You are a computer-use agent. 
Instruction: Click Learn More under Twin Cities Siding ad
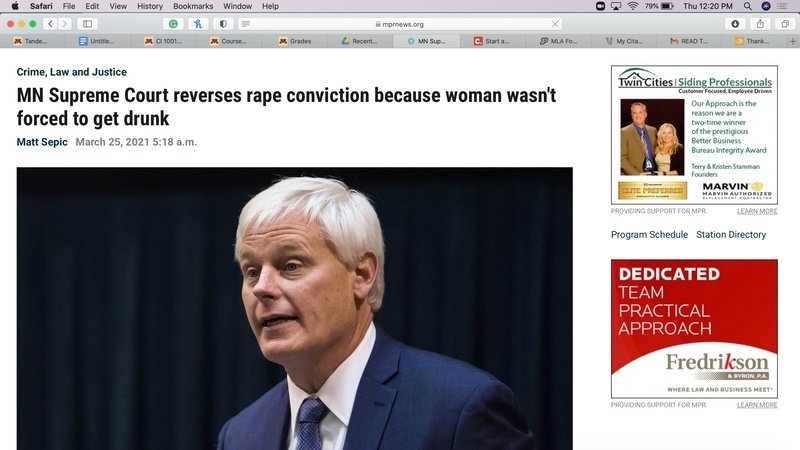tap(757, 211)
